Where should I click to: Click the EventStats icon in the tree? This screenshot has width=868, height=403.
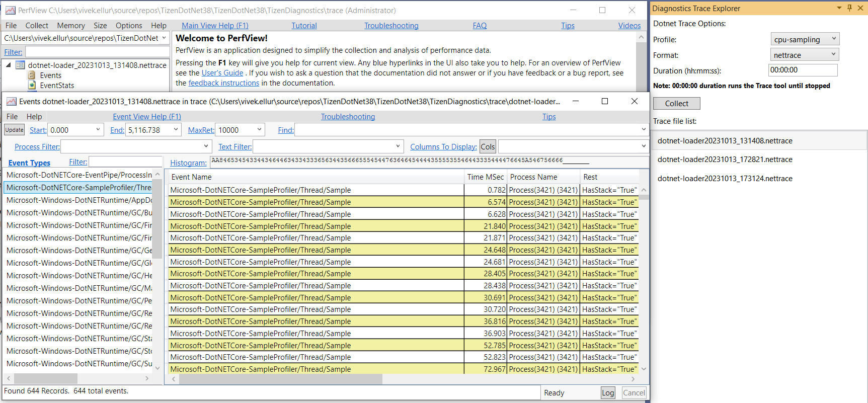click(x=32, y=86)
